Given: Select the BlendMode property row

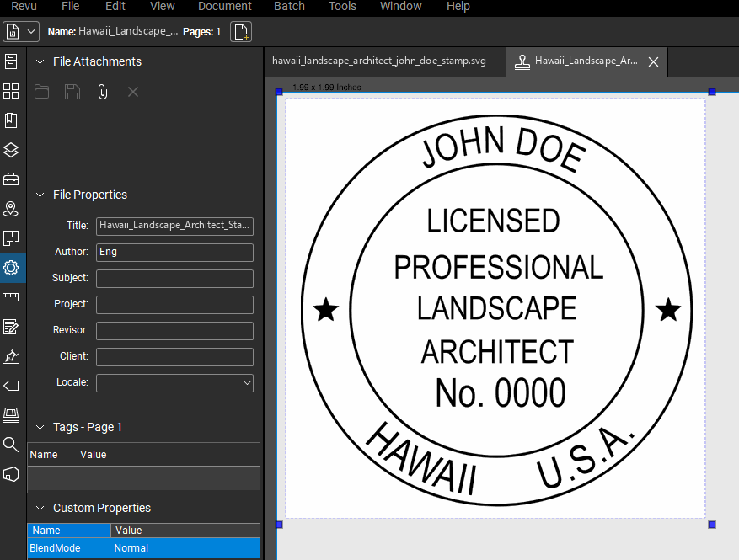Looking at the screenshot, I should pyautogui.click(x=144, y=548).
